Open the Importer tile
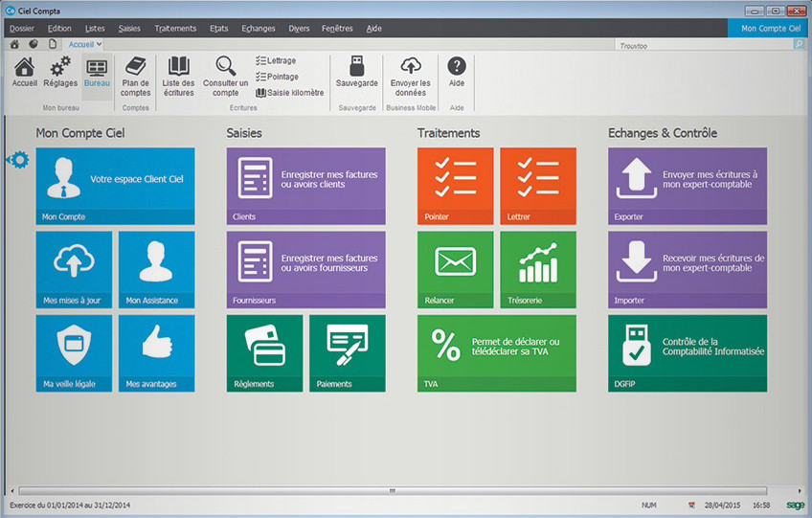Image resolution: width=812 pixels, height=518 pixels. pyautogui.click(x=688, y=269)
